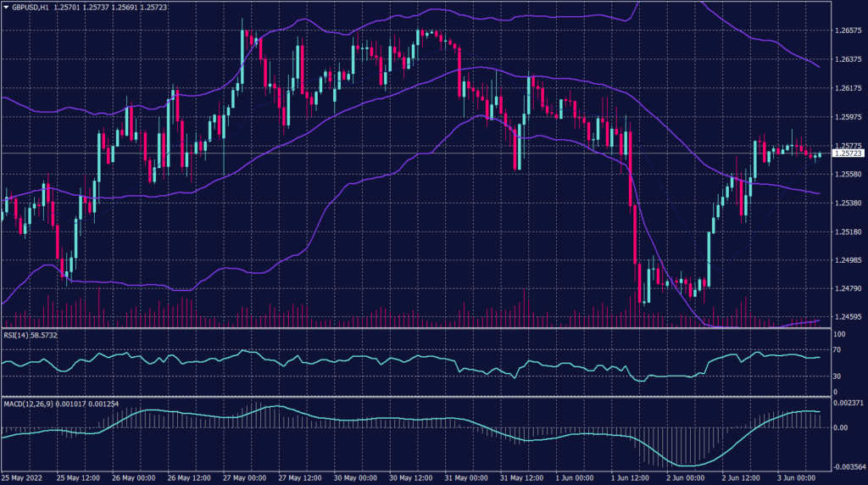Click the 2 Jun 12:00 time label
The width and height of the screenshot is (868, 485).
pyautogui.click(x=743, y=478)
